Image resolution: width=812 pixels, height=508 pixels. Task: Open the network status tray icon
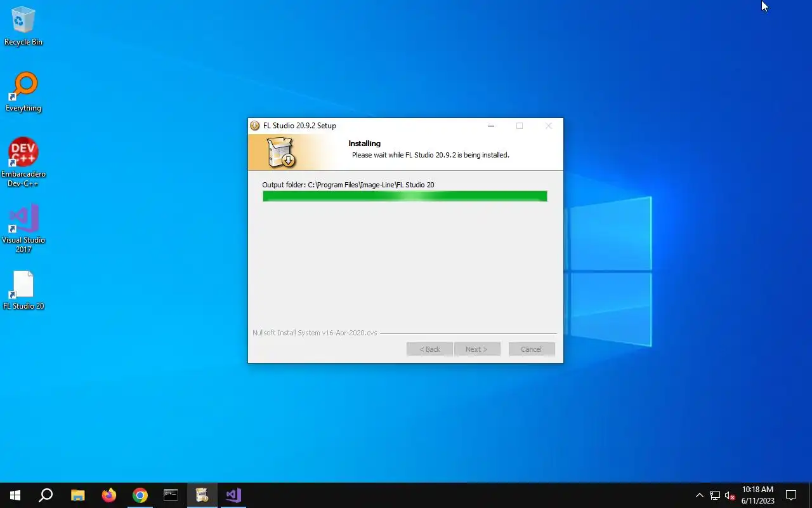pos(715,495)
